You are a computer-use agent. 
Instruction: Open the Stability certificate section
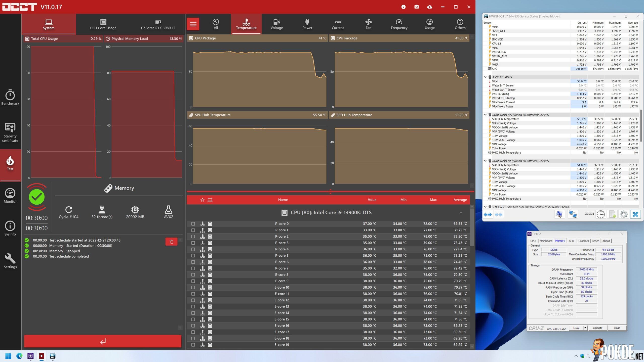pos(10,132)
